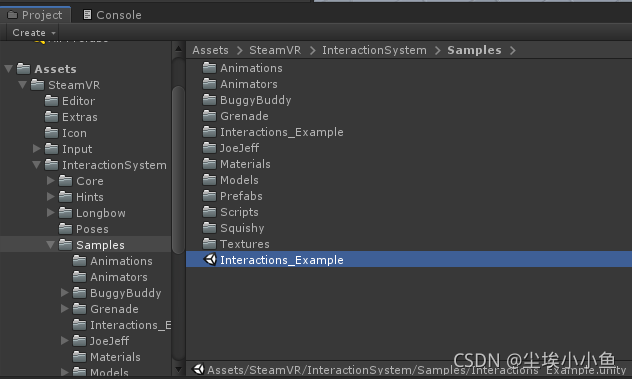
Task: Click the Input folder icon
Action: pos(51,149)
